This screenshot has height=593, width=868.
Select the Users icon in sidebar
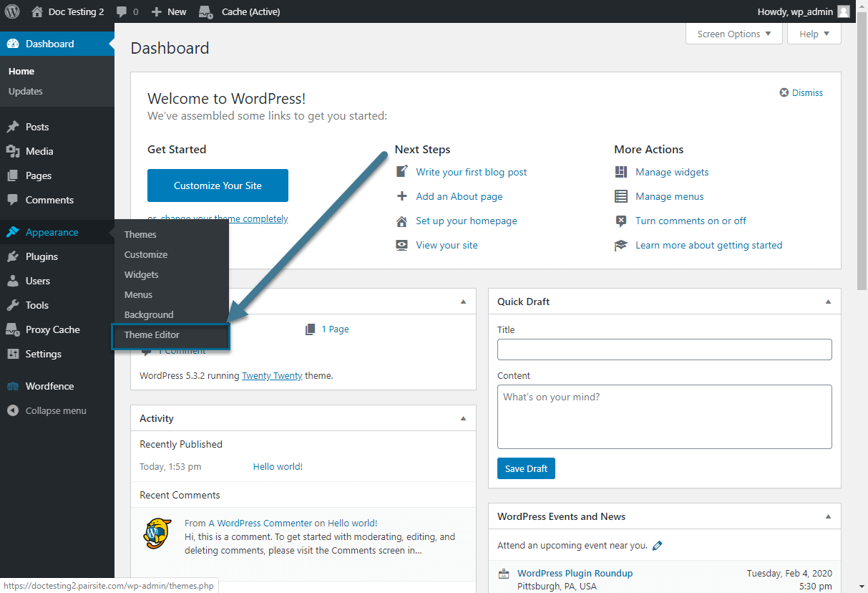13,281
